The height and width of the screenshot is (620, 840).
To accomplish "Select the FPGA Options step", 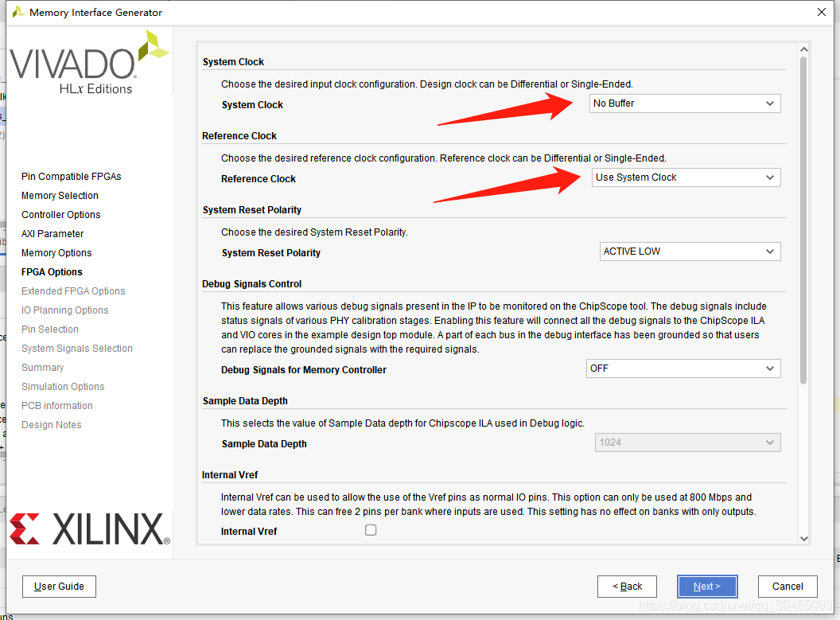I will click(52, 271).
